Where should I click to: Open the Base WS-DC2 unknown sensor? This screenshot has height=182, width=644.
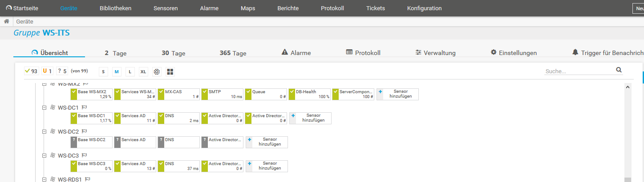point(92,142)
